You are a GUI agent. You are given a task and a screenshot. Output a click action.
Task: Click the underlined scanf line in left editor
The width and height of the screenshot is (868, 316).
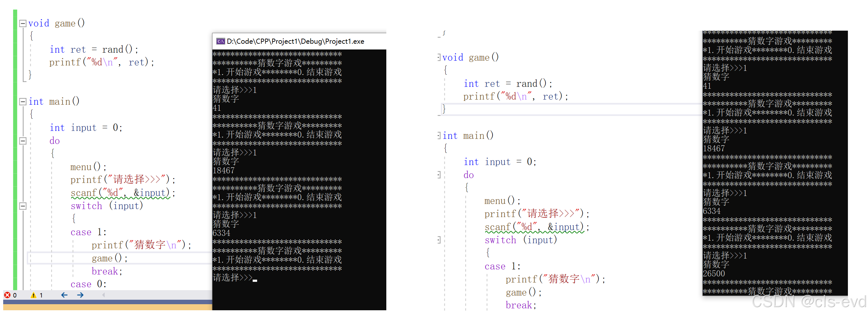(x=123, y=193)
